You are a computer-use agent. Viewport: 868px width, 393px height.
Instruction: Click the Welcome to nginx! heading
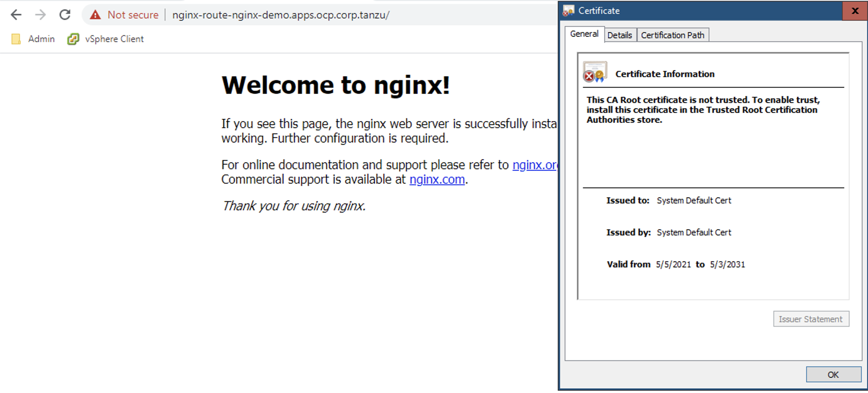(336, 85)
